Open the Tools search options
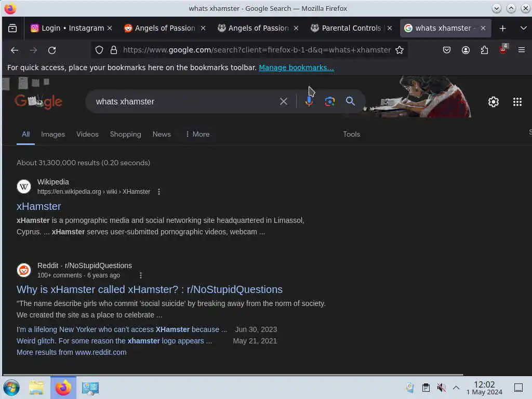 tap(351, 134)
